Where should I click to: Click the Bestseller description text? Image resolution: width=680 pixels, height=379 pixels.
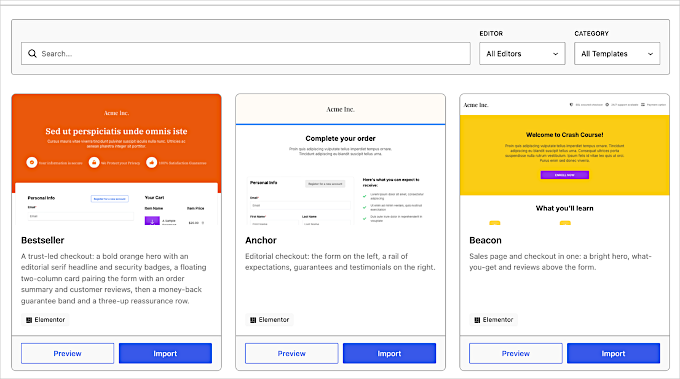point(114,278)
